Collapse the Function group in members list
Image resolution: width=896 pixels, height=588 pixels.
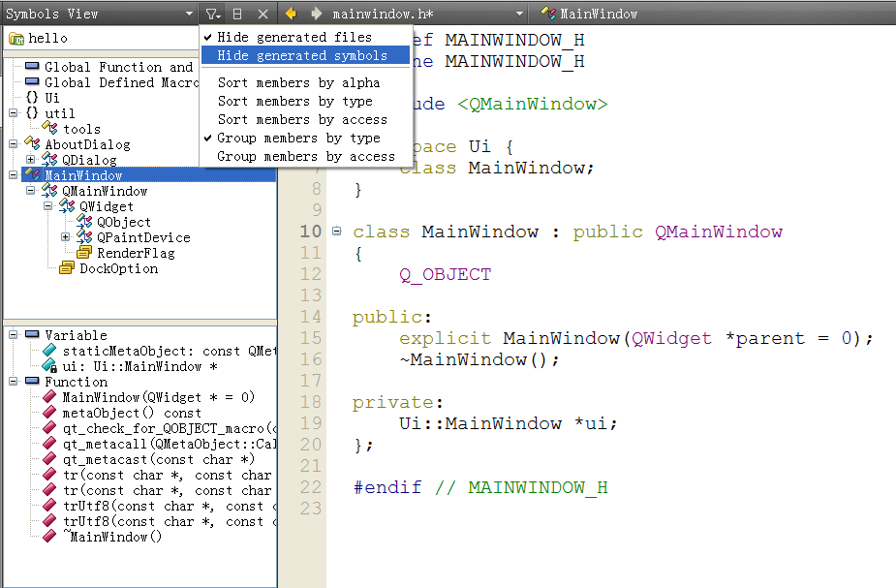coord(14,382)
